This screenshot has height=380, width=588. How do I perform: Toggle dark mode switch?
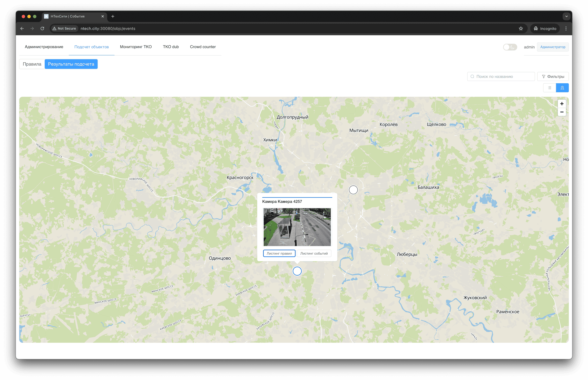pyautogui.click(x=510, y=47)
